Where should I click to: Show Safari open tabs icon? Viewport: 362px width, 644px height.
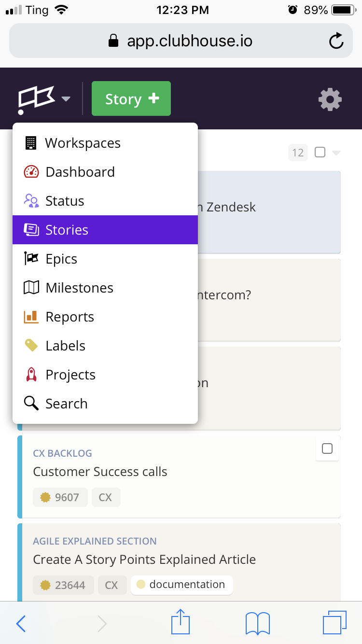click(334, 623)
